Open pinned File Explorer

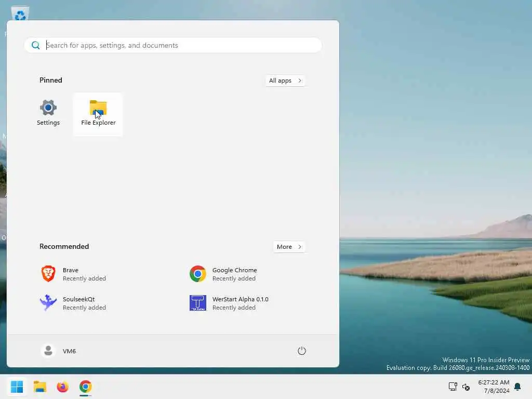[98, 114]
